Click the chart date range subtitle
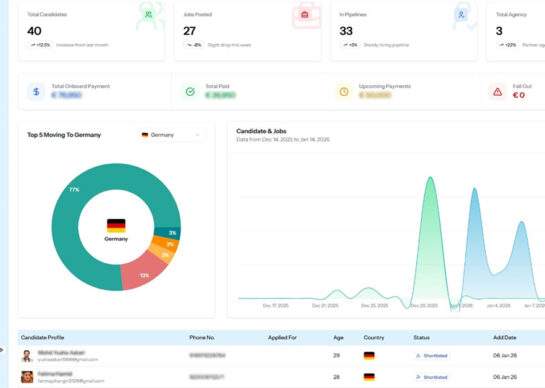Viewport: 545px width, 388px height. (283, 140)
